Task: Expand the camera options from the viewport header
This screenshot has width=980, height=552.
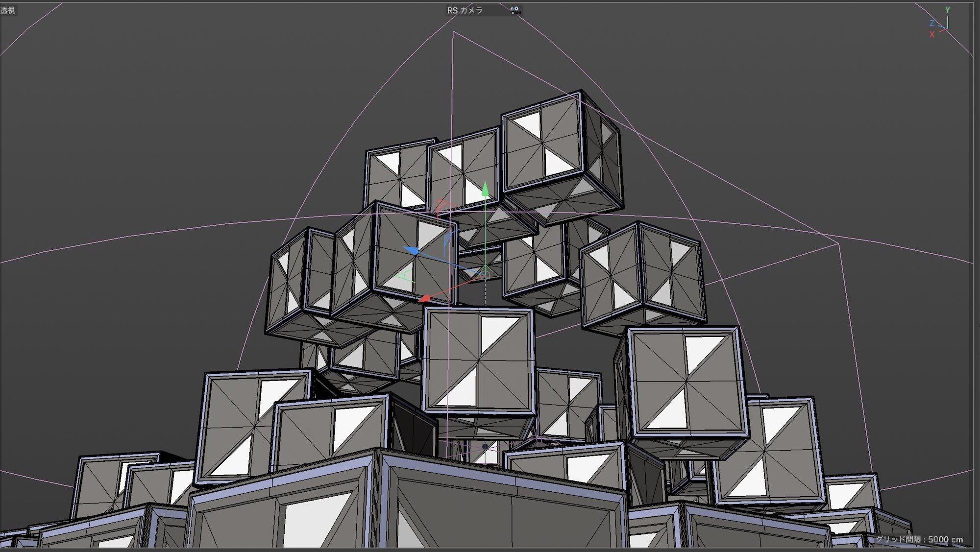Action: click(514, 11)
